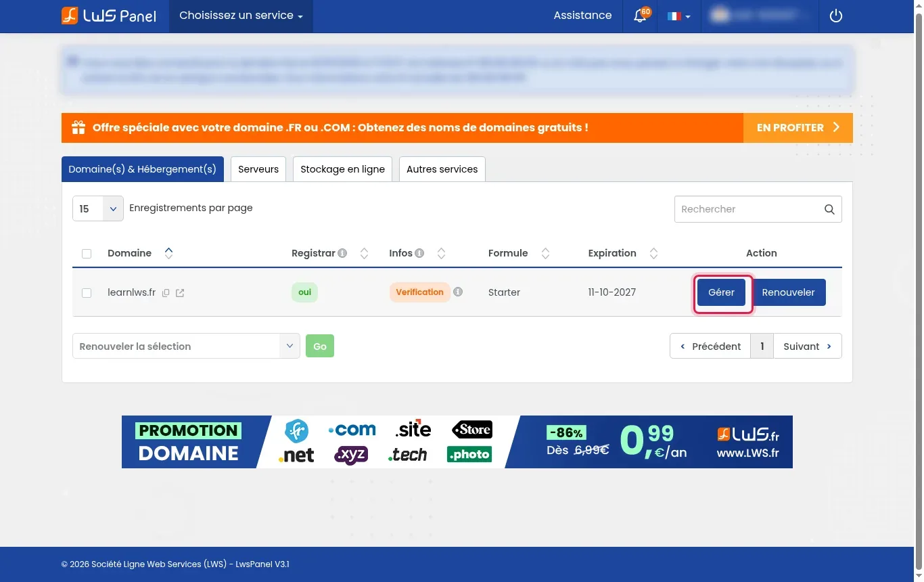Screen dimensions: 924x582
Task: Switch to the Stockage en ligne tab
Action: click(x=342, y=169)
